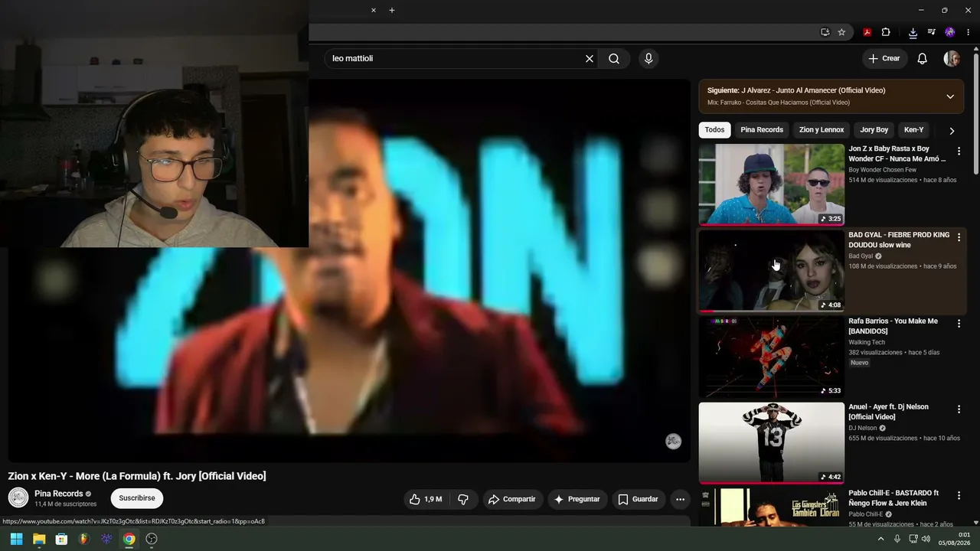
Task: Open OBS Studio from the taskbar
Action: coord(152,539)
